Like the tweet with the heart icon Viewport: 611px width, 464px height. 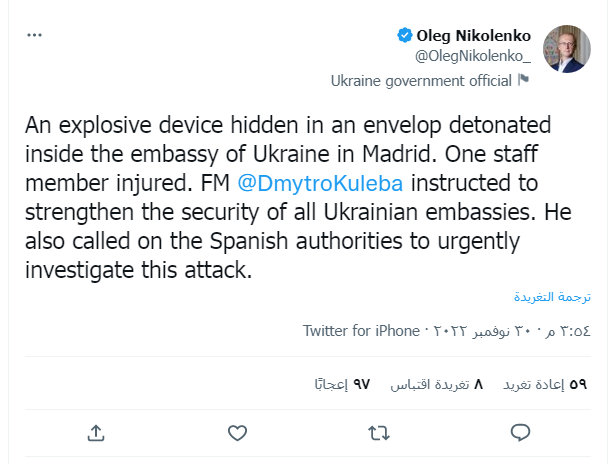tap(237, 432)
